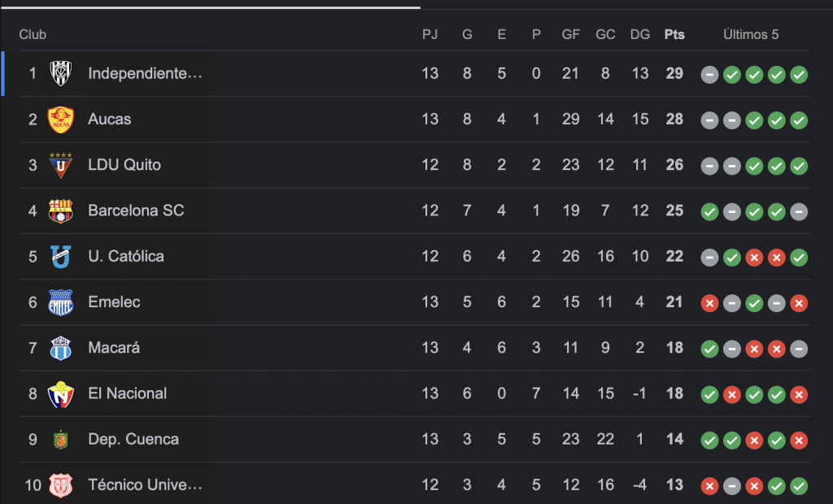Click the Independiente del Valle club crest
Screen dimensions: 833x504
tap(60, 74)
